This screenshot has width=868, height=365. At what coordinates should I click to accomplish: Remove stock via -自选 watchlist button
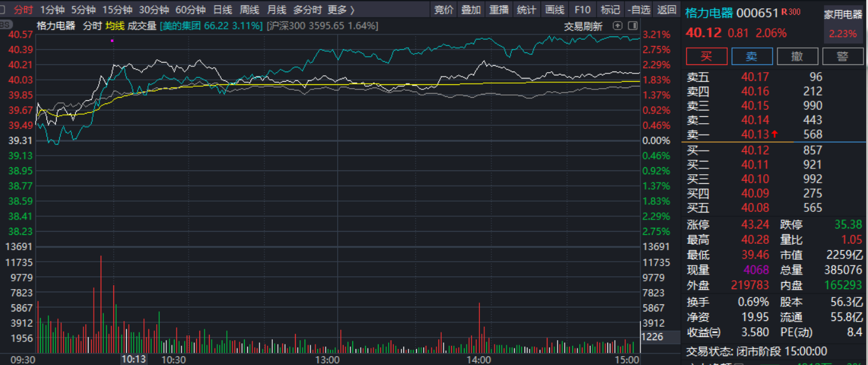pos(639,10)
